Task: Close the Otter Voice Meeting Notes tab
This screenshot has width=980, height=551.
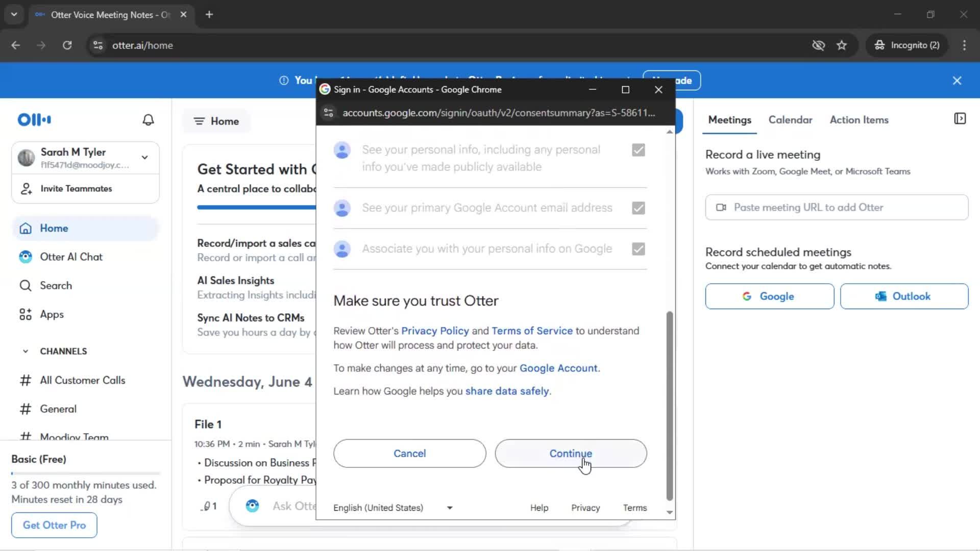Action: [x=183, y=15]
